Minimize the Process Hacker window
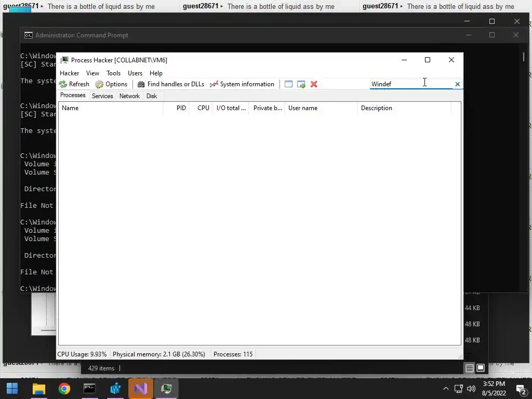This screenshot has height=399, width=532. click(404, 60)
